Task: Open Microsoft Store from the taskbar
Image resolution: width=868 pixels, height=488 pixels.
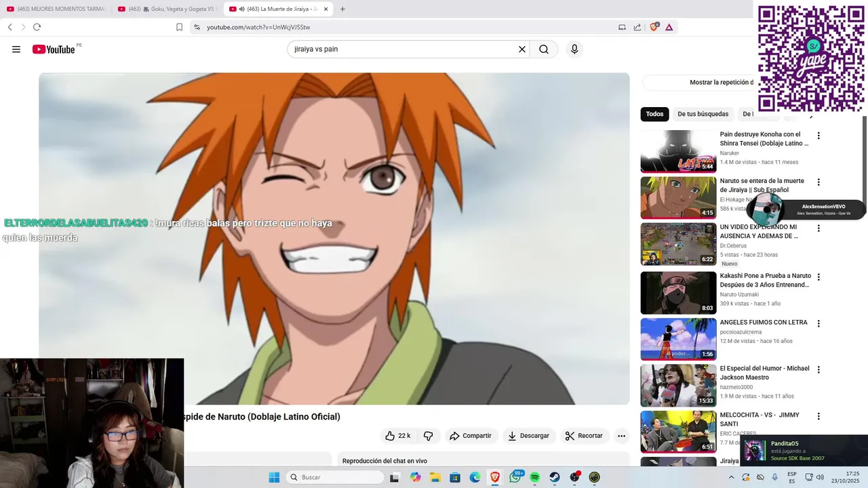Action: coord(455,477)
